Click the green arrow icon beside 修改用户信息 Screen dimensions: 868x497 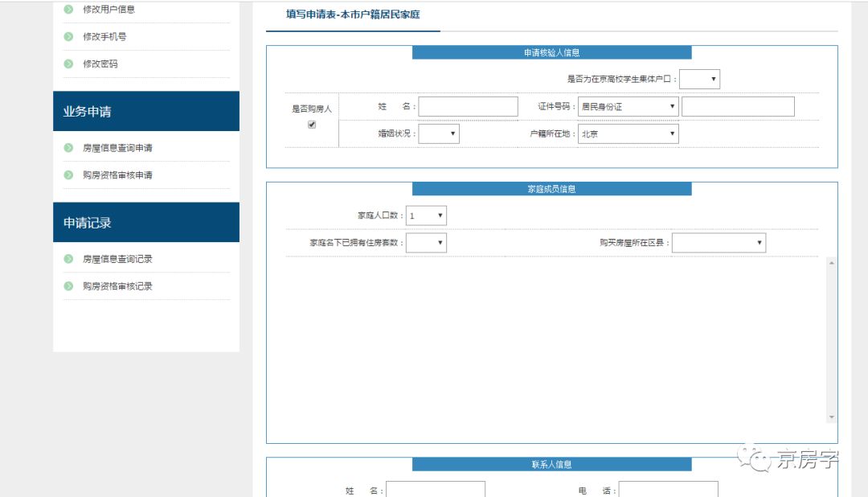click(69, 9)
